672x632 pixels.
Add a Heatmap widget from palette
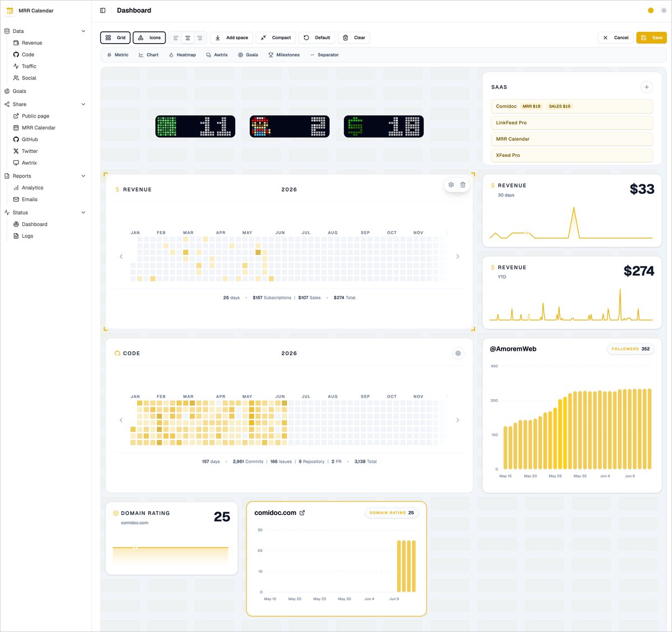pyautogui.click(x=182, y=55)
